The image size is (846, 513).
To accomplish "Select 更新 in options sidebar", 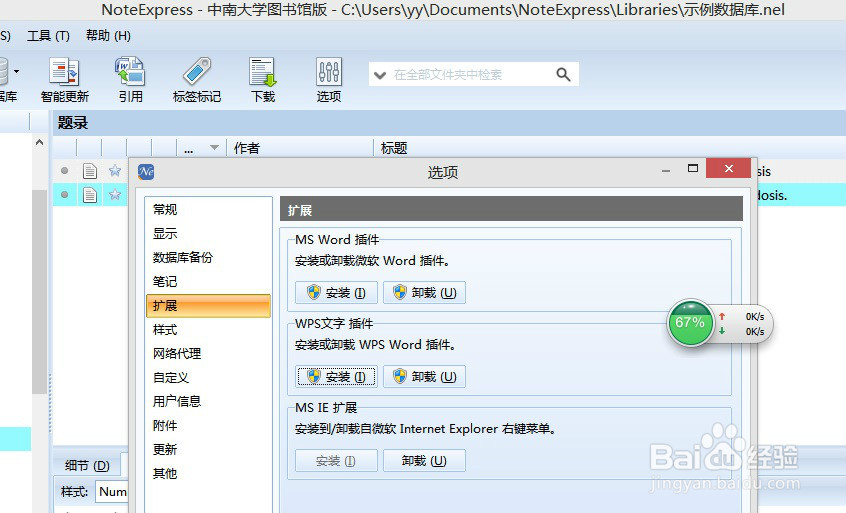I will [x=208, y=449].
